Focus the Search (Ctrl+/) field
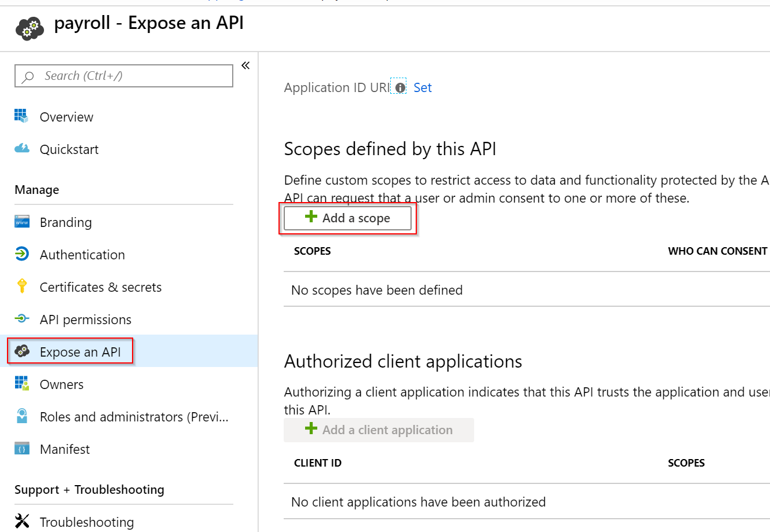 coord(124,76)
